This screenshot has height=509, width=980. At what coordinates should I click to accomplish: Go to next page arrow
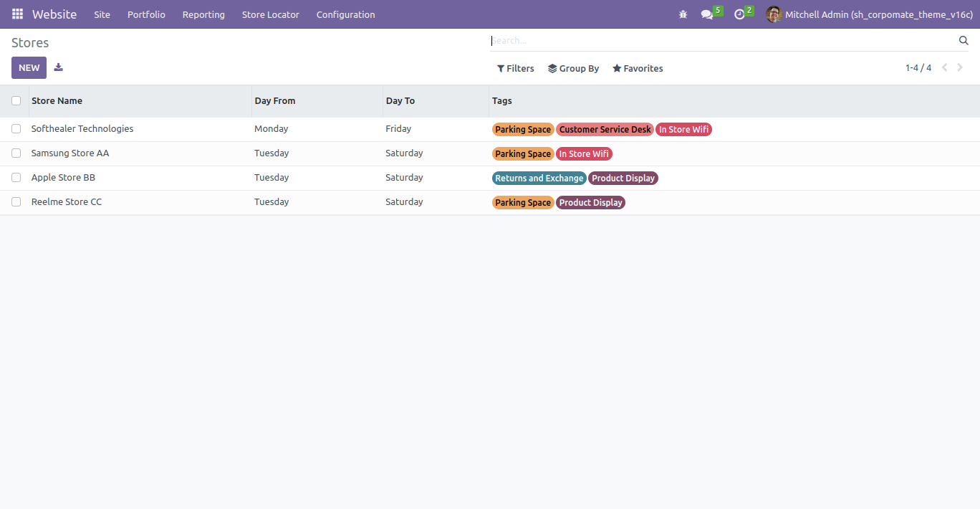tap(961, 68)
